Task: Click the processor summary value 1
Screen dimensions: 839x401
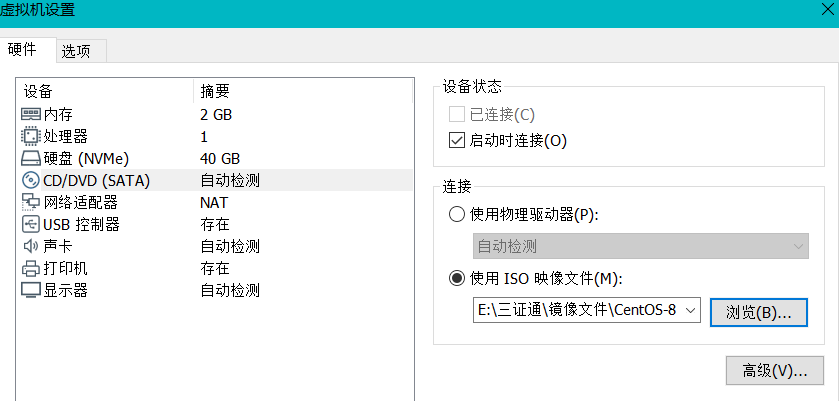Action: click(x=204, y=137)
